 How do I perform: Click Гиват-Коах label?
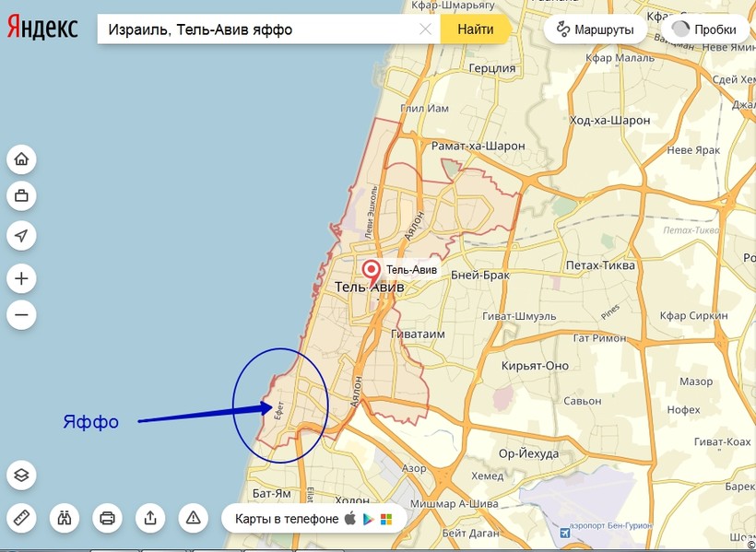pyautogui.click(x=722, y=441)
